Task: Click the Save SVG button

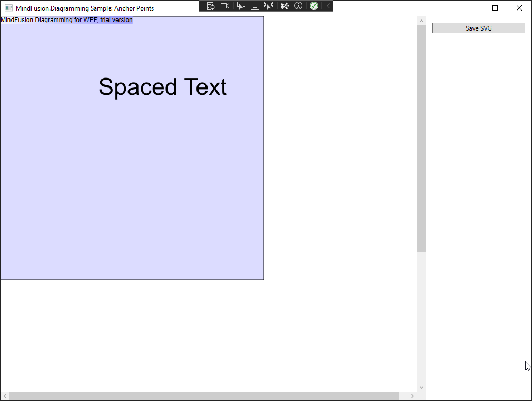Action: click(478, 28)
